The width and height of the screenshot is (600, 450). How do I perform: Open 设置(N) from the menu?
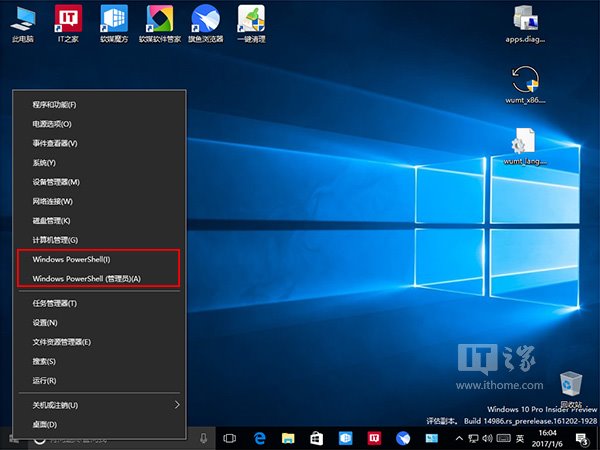coord(99,323)
